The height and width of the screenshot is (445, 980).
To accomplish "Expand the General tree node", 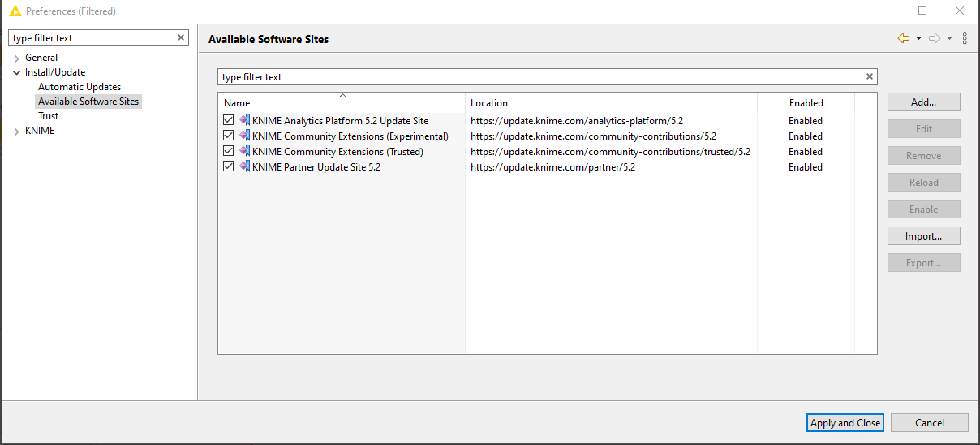I will (x=16, y=58).
